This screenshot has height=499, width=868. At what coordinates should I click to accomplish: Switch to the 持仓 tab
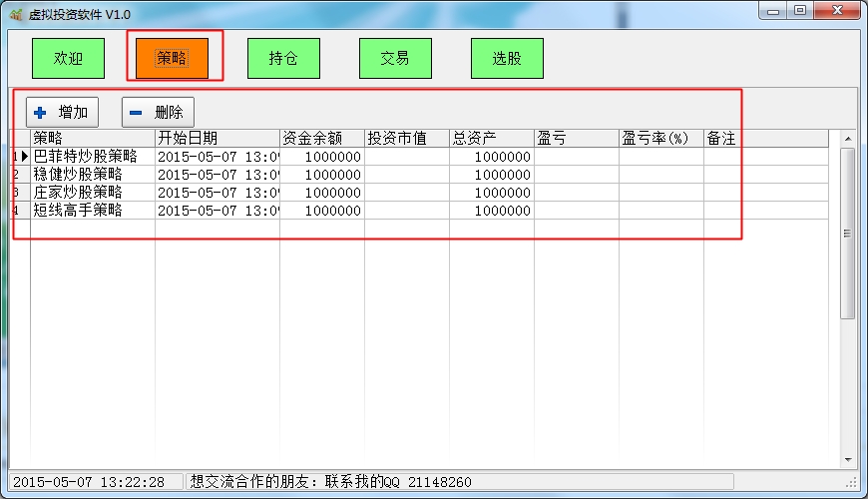[x=283, y=59]
